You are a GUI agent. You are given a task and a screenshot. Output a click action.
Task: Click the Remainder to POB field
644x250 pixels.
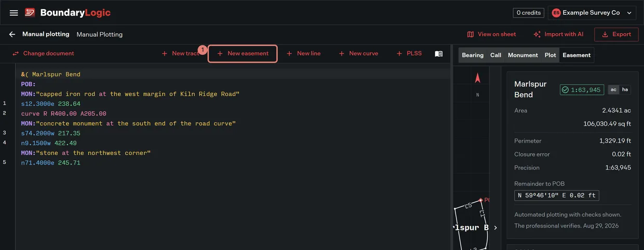tap(557, 196)
